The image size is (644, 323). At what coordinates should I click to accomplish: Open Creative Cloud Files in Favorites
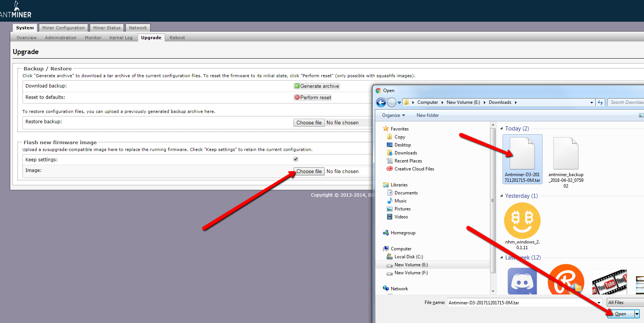414,169
